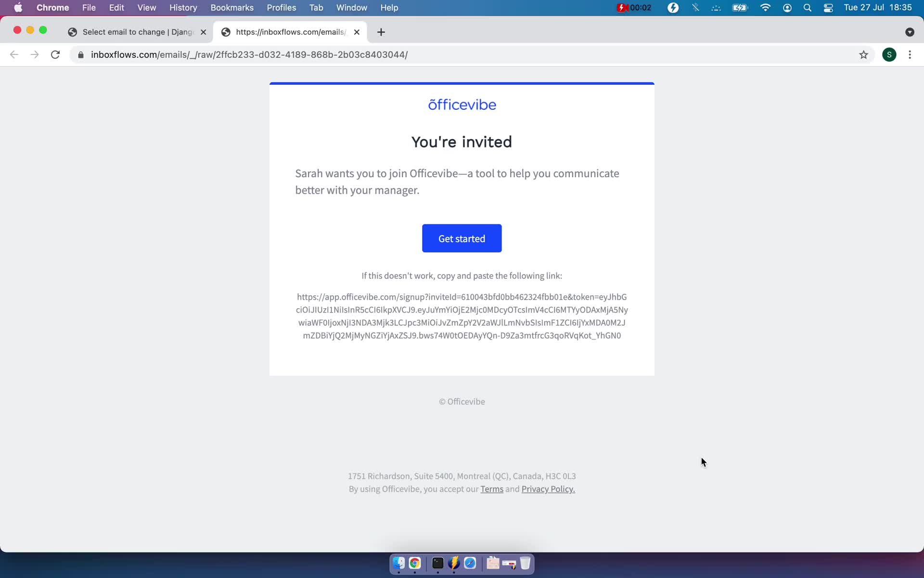The width and height of the screenshot is (924, 578).
Task: Open the Privacy Policy link
Action: pyautogui.click(x=548, y=489)
